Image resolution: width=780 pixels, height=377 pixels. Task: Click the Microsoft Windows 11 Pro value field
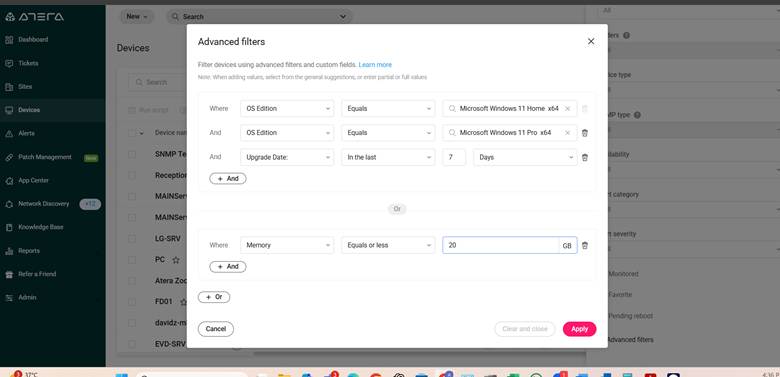(x=510, y=133)
